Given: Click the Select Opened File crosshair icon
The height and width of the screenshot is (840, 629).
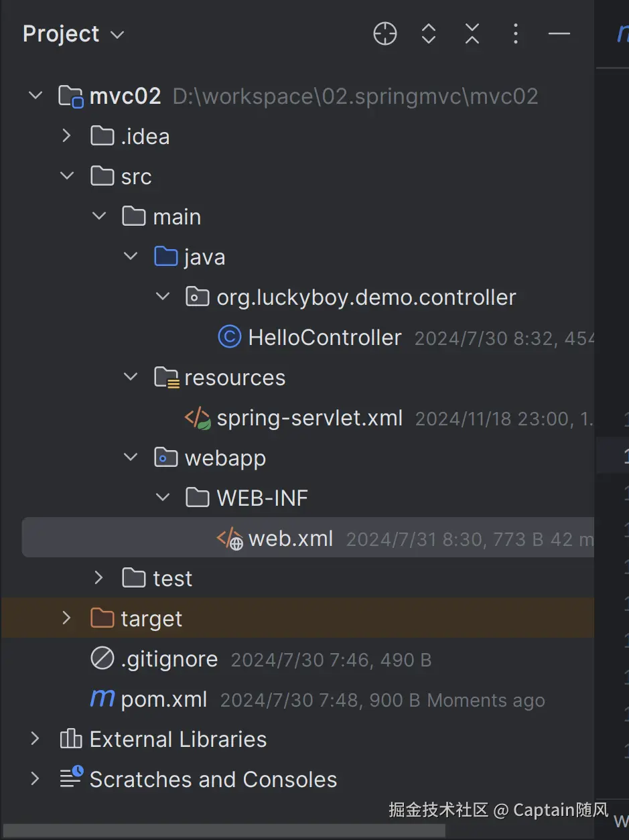Looking at the screenshot, I should click(385, 33).
